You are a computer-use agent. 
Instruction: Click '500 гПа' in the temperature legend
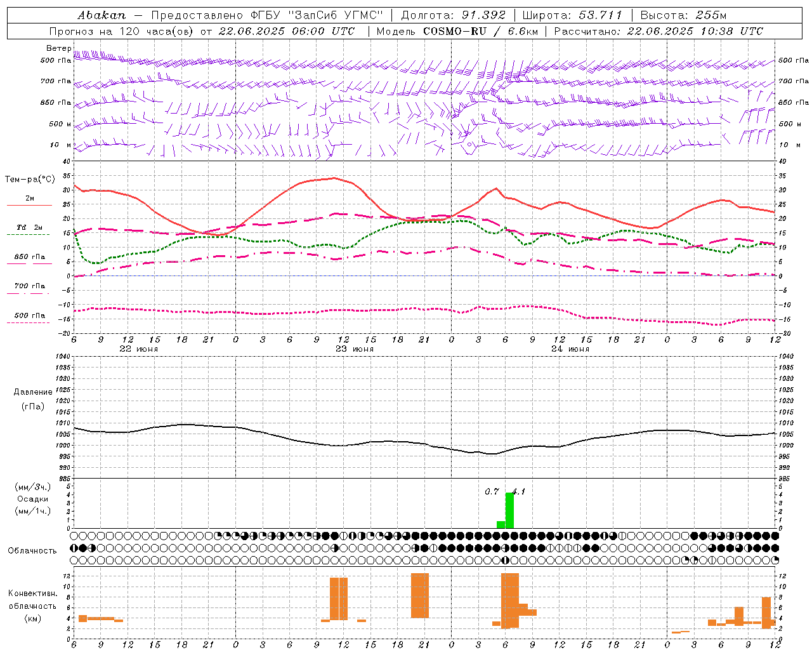point(30,315)
